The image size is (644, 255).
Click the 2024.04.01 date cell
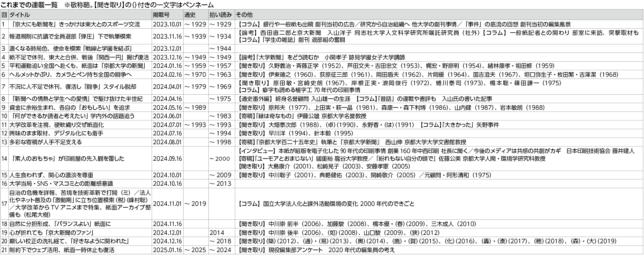coord(167,87)
